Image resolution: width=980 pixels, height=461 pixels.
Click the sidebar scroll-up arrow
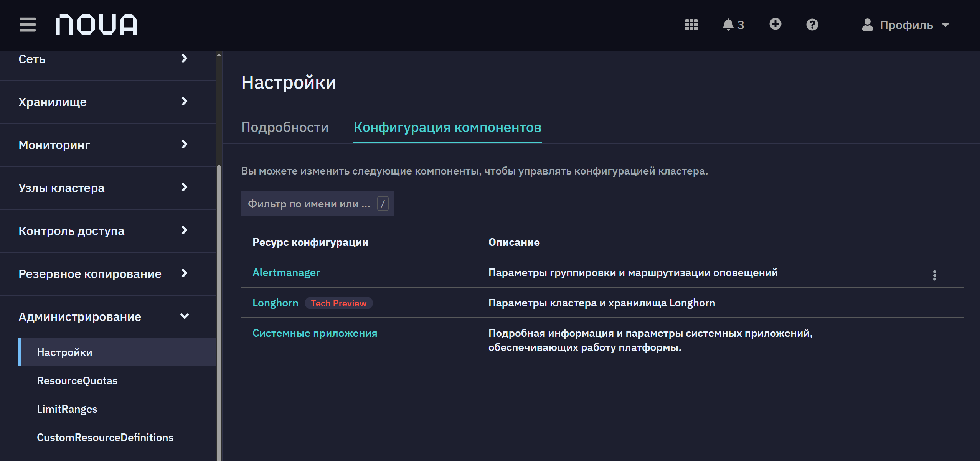click(219, 55)
